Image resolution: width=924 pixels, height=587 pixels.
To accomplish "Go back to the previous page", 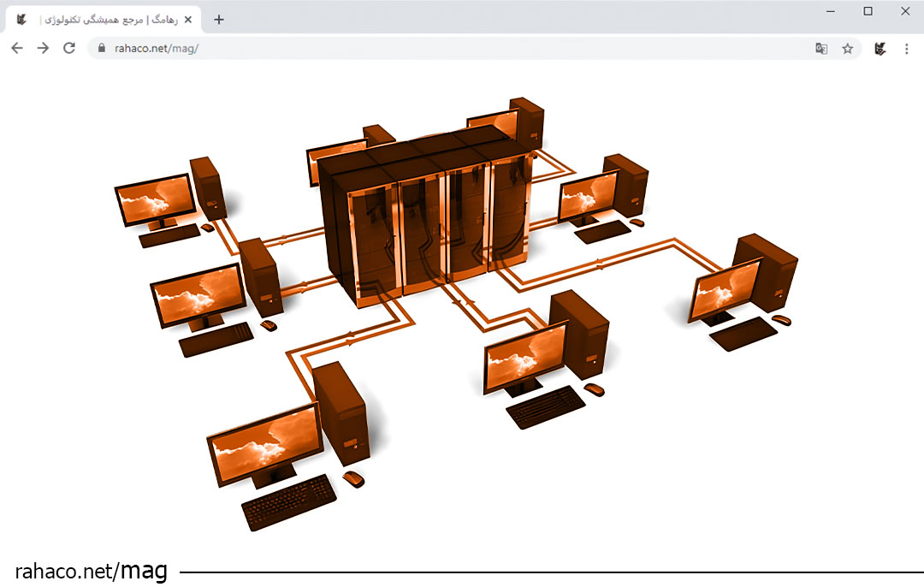I will (17, 49).
